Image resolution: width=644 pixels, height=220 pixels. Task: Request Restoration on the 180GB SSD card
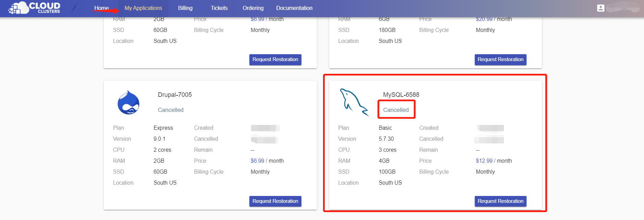pyautogui.click(x=500, y=59)
